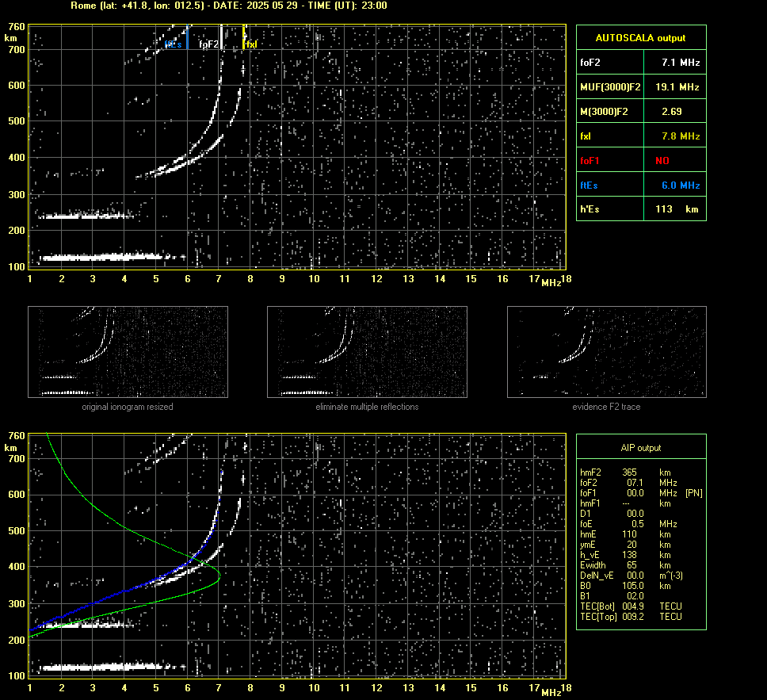Click the blue ftEs marker in the top ionogram
767x700 pixels.
(x=187, y=37)
